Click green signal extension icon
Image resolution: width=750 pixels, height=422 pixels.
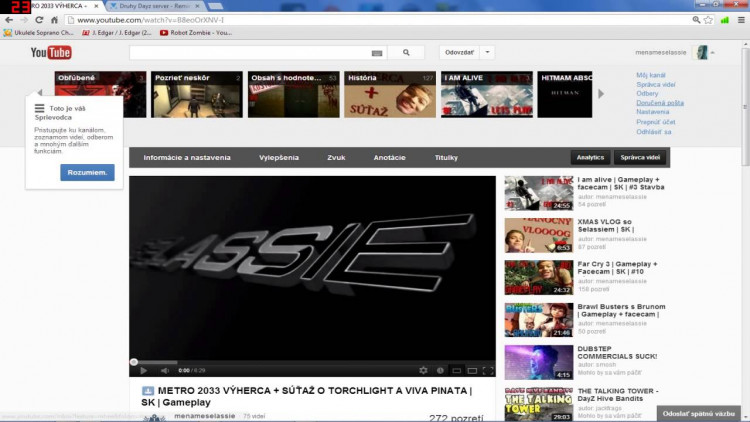(725, 20)
